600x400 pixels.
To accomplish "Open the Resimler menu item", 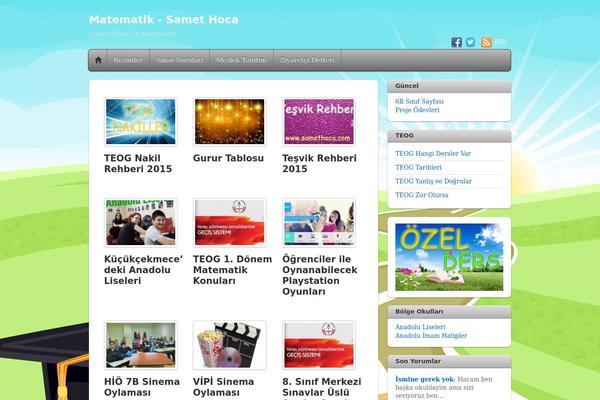I will click(x=128, y=60).
